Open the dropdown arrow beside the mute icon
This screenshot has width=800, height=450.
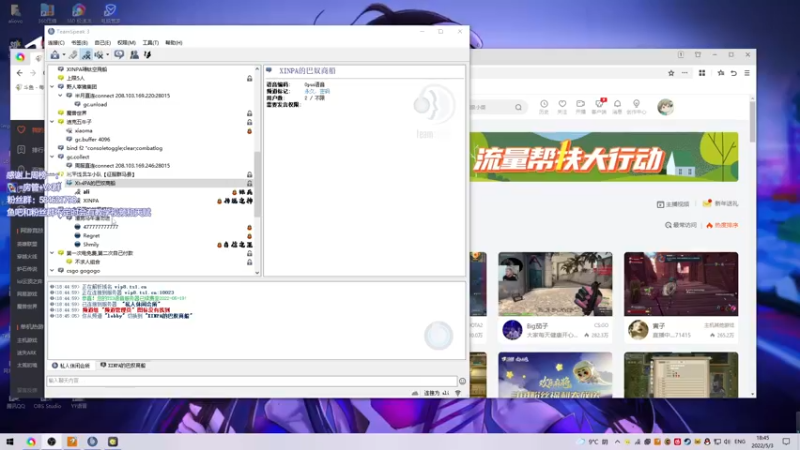[x=108, y=55]
